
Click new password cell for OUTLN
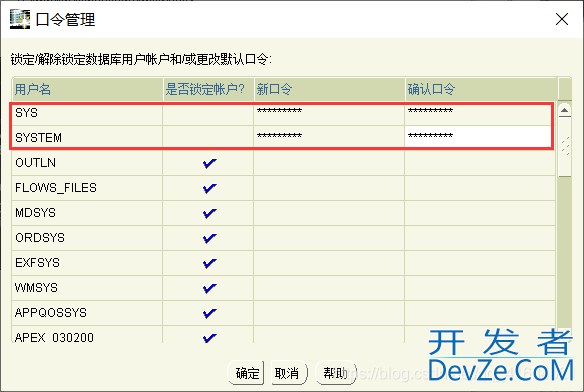click(329, 163)
